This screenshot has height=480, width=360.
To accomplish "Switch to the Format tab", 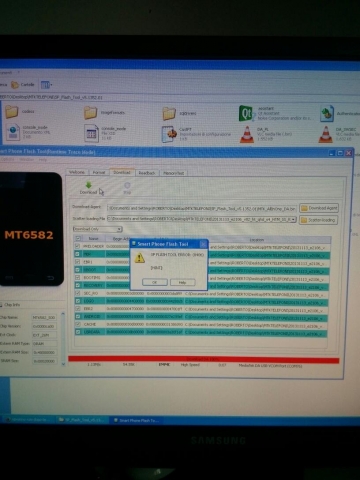I will (x=99, y=172).
